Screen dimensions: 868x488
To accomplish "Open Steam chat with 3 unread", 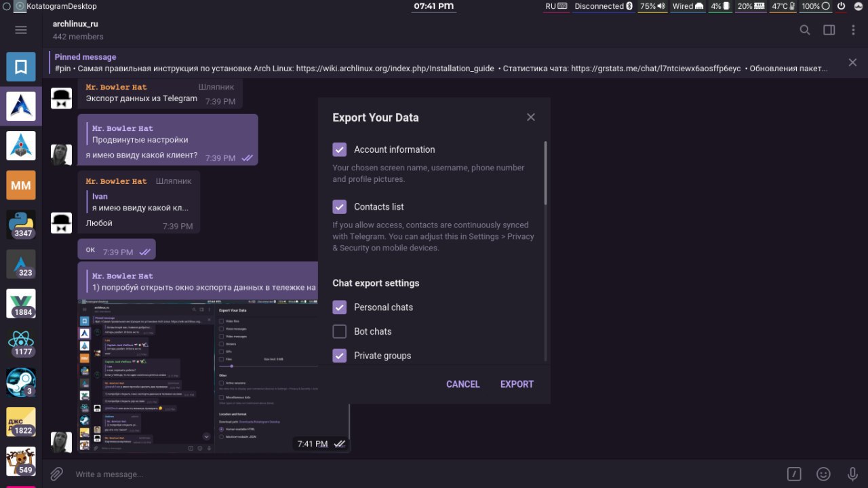I will (x=21, y=381).
